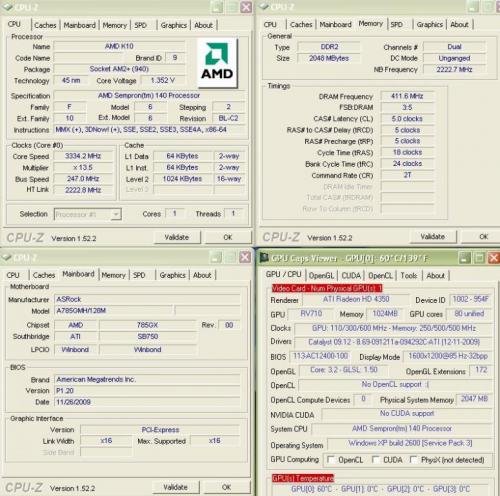500x496 pixels.
Task: Minimize the GPU Caps Viewer window
Action: pos(465,258)
